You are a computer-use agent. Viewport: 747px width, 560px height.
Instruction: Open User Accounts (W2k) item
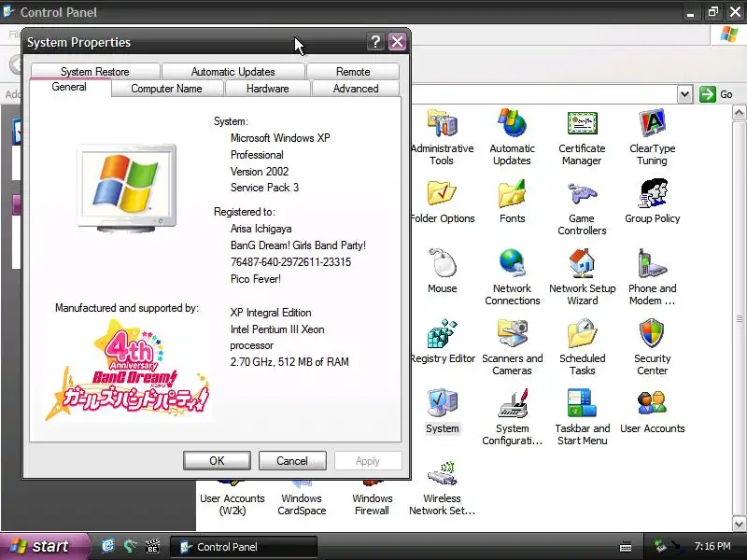tap(233, 504)
